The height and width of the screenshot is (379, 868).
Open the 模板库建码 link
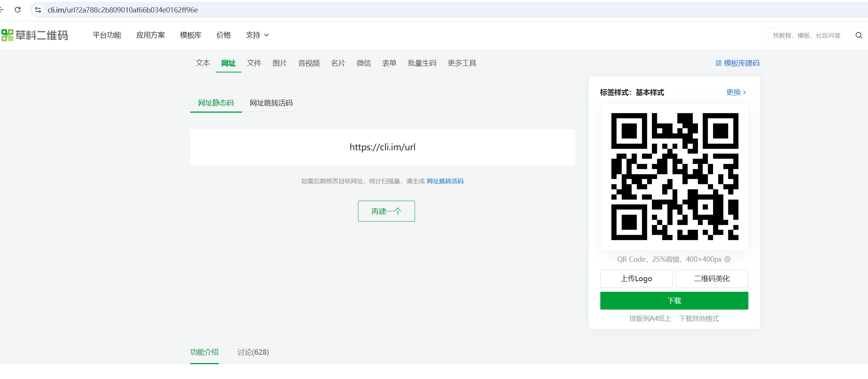click(x=738, y=63)
